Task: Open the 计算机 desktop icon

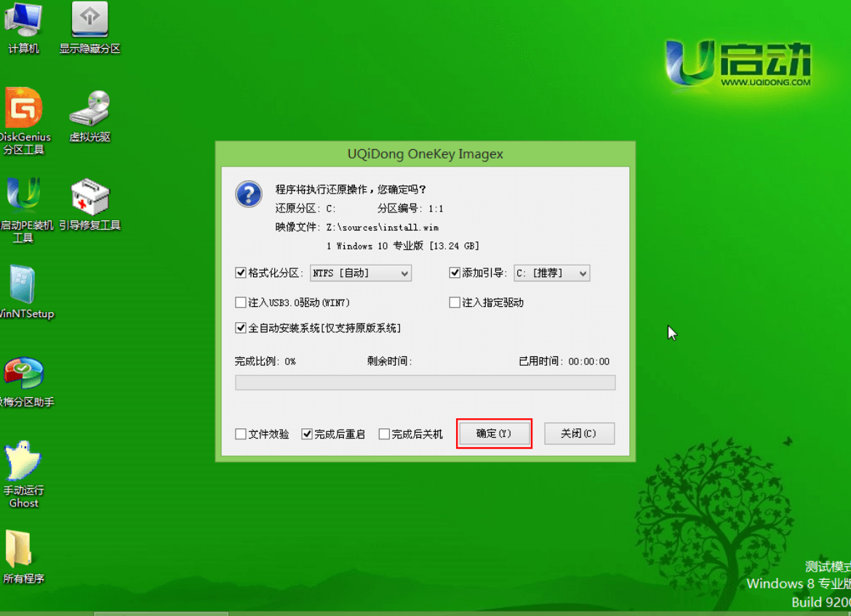Action: click(23, 27)
